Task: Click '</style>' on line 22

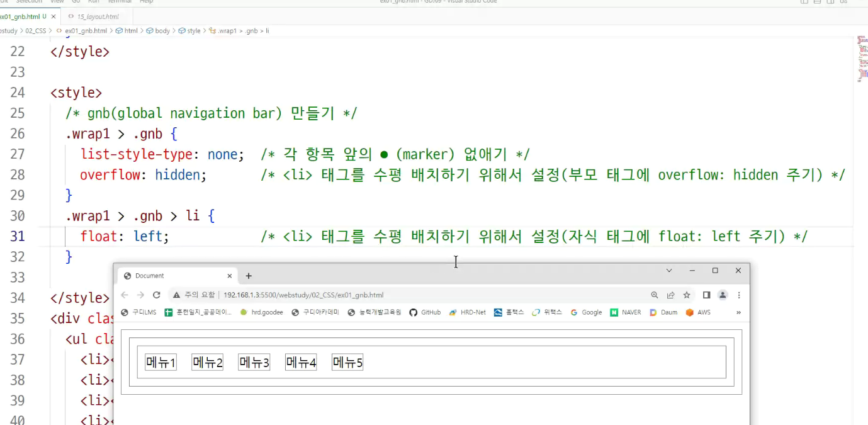Action: click(80, 52)
